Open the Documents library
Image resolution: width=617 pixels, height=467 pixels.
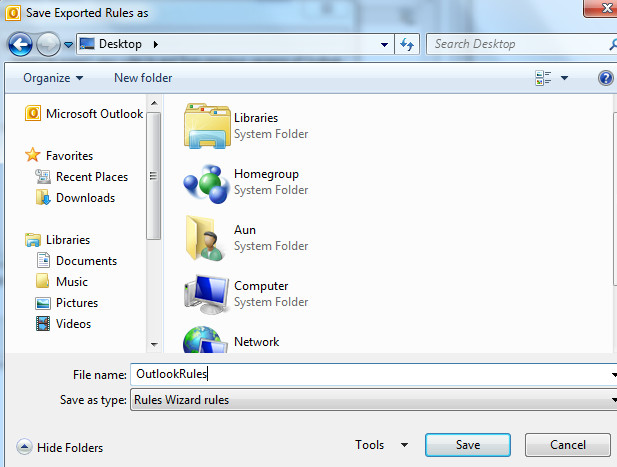click(x=86, y=260)
